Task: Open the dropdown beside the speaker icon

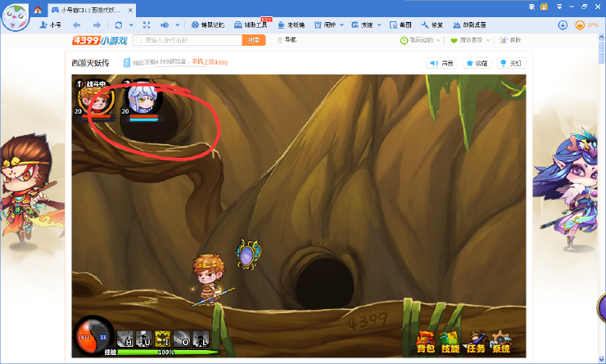Action: (x=178, y=25)
